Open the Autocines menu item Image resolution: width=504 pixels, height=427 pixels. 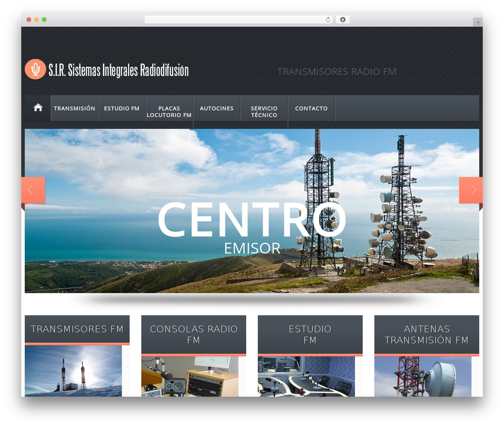tap(217, 108)
